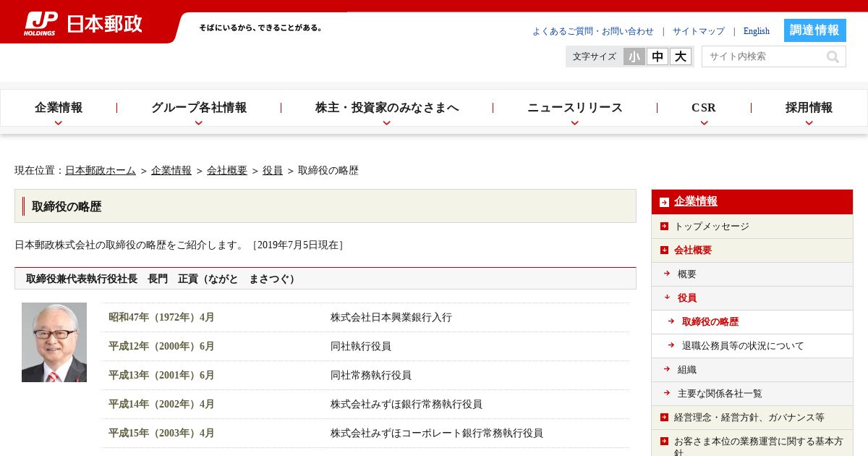Open 退職公務員等の状況について in sidebar
Screen dimensions: 868x456
pos(743,346)
